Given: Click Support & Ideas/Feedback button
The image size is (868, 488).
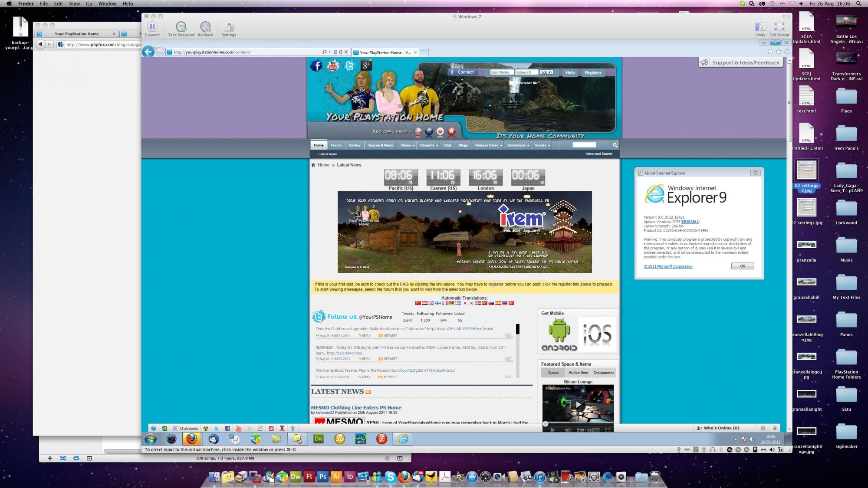Looking at the screenshot, I should [741, 62].
